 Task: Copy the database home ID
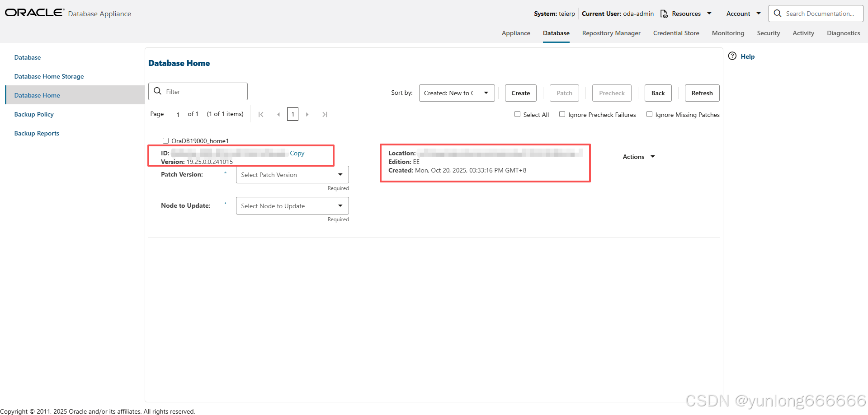click(297, 153)
